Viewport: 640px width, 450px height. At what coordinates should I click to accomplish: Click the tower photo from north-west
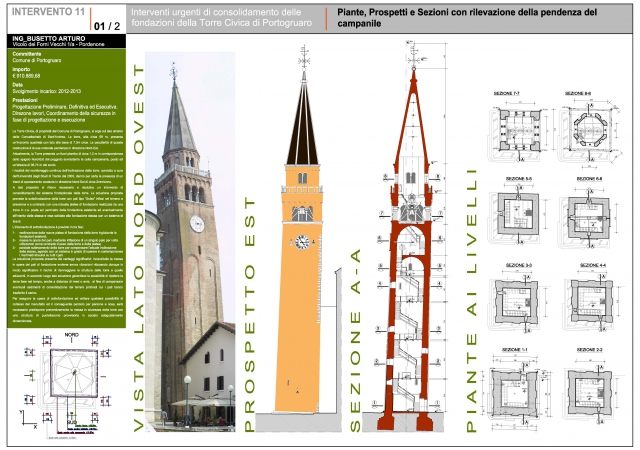coord(188,250)
